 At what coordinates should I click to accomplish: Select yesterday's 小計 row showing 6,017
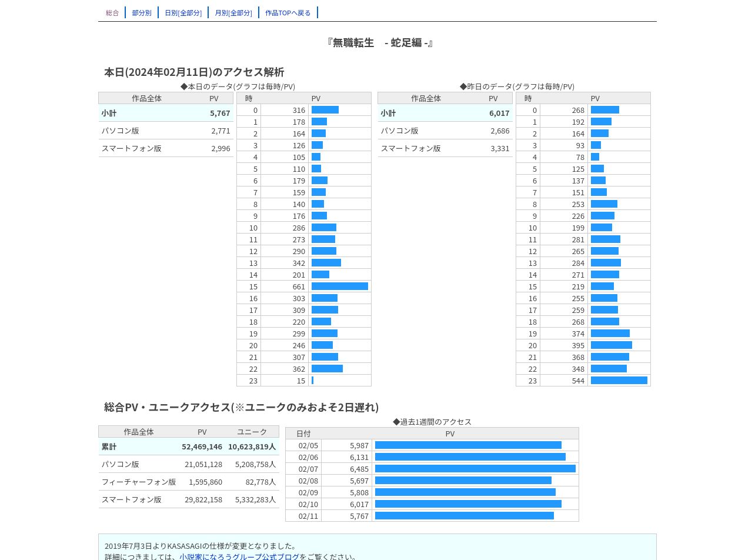(445, 113)
